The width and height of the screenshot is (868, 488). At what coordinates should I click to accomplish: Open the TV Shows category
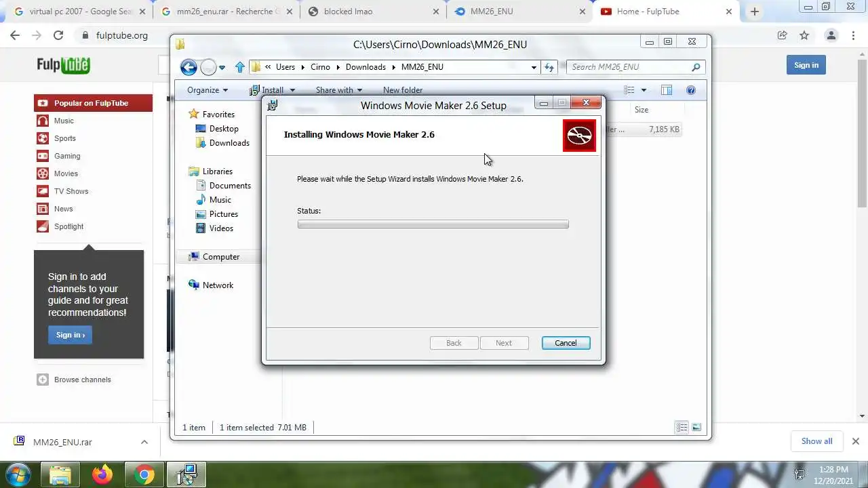click(x=71, y=191)
